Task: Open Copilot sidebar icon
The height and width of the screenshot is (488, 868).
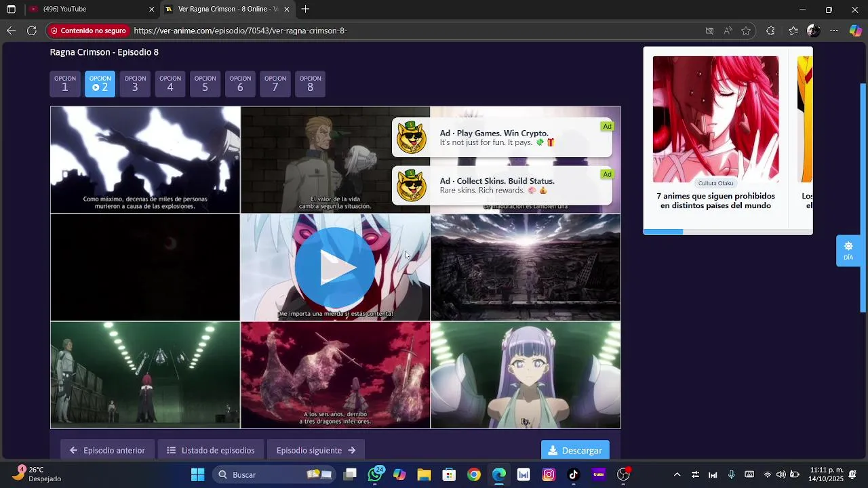Action: pyautogui.click(x=855, y=30)
